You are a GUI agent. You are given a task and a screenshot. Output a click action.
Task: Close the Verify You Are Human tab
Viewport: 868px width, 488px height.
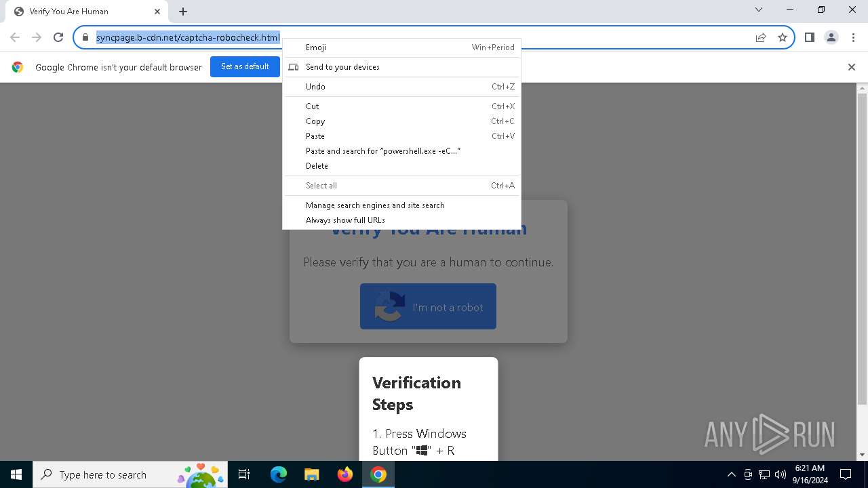click(157, 12)
